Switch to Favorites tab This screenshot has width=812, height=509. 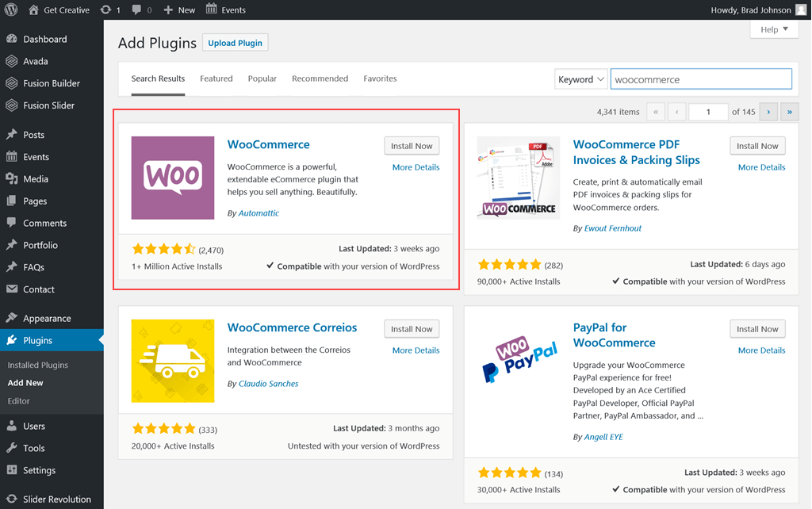point(380,78)
